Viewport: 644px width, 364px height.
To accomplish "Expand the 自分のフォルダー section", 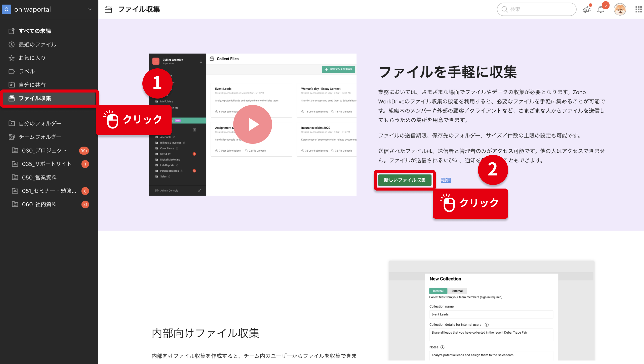I will (x=40, y=123).
